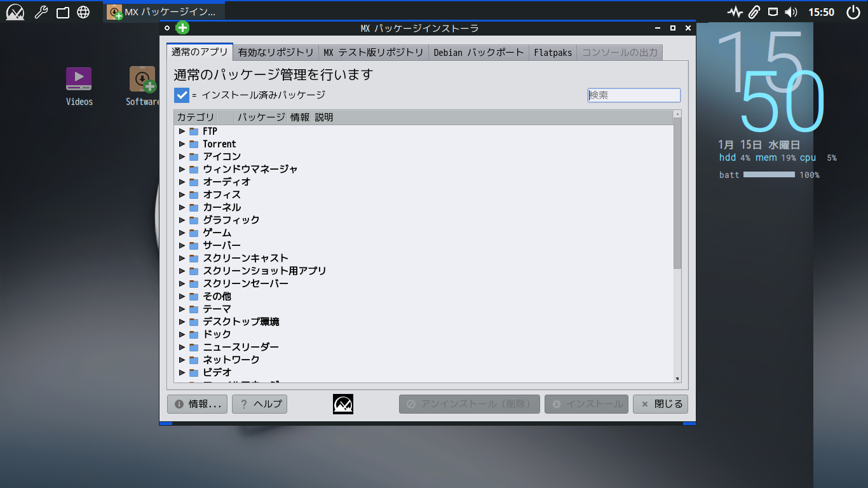868x488 pixels.
Task: Open the volume speaker tray icon
Action: point(791,12)
